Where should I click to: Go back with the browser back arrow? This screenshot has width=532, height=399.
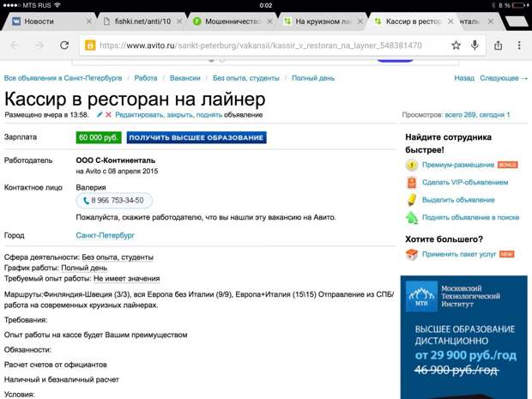coord(15,45)
